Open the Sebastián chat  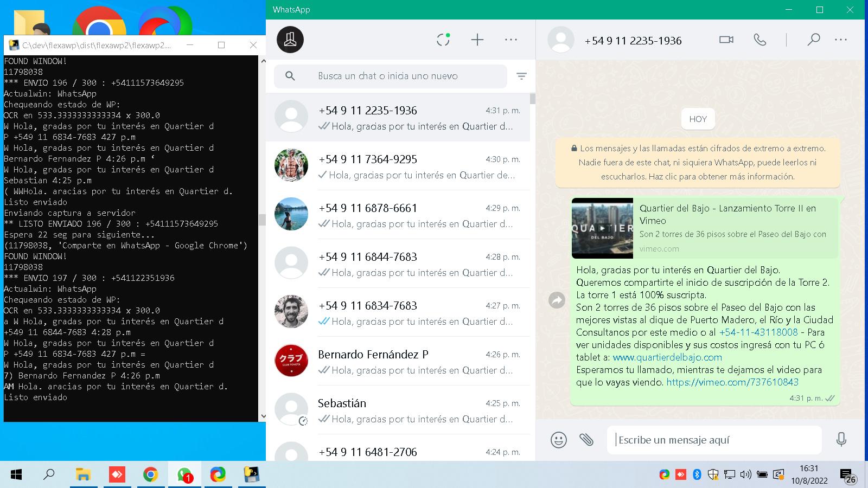click(x=398, y=410)
